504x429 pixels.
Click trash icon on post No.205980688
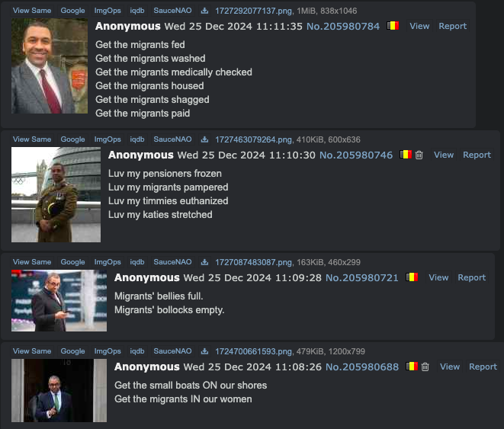pyautogui.click(x=425, y=367)
